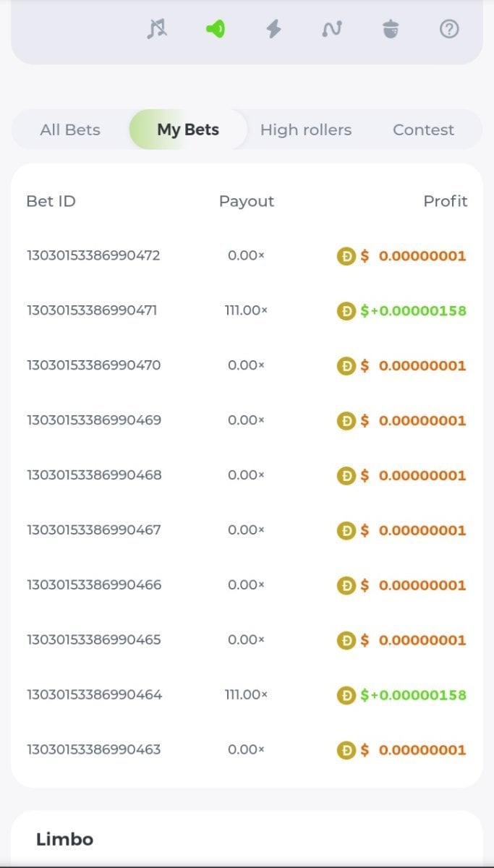This screenshot has height=868, width=494.
Task: Open the live stats graph icon
Action: click(x=332, y=29)
